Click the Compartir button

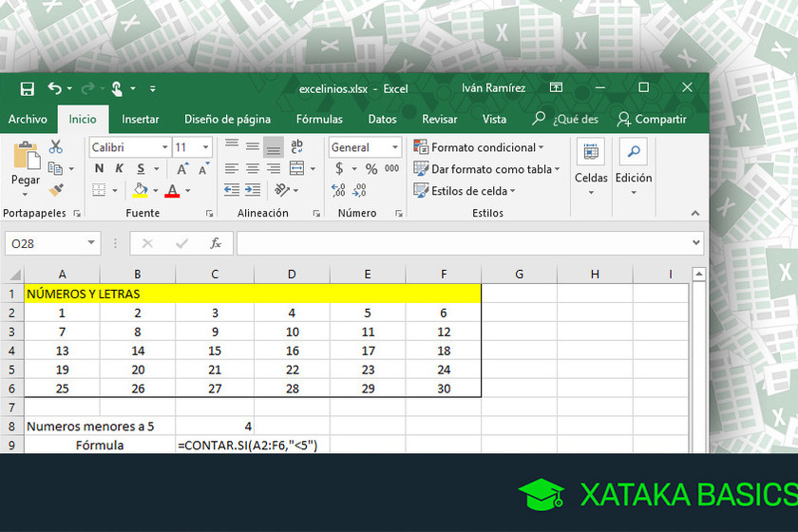point(652,119)
